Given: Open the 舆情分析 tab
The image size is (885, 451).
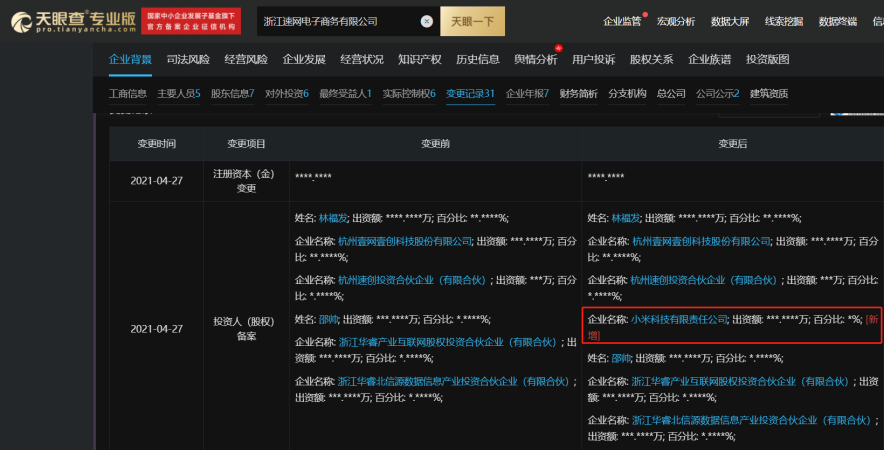Looking at the screenshot, I should tap(536, 59).
